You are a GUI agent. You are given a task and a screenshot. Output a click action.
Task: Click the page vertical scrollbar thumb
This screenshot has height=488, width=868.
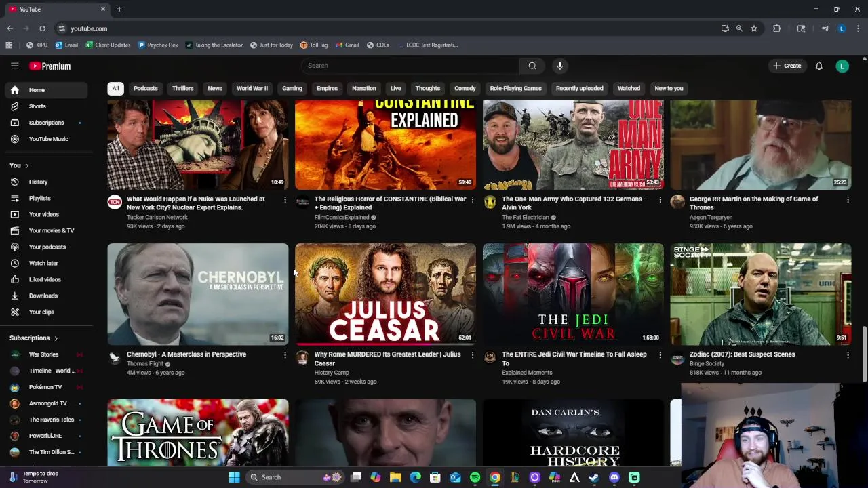point(864,354)
